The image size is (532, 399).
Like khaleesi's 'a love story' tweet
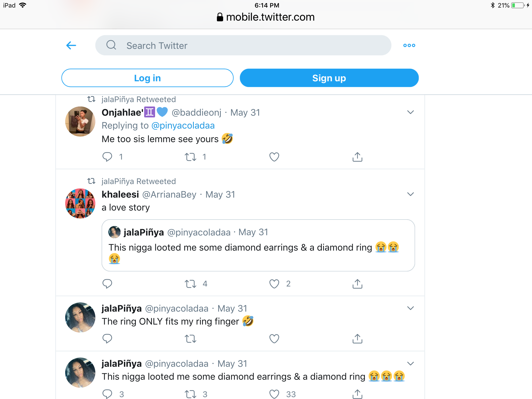(274, 284)
